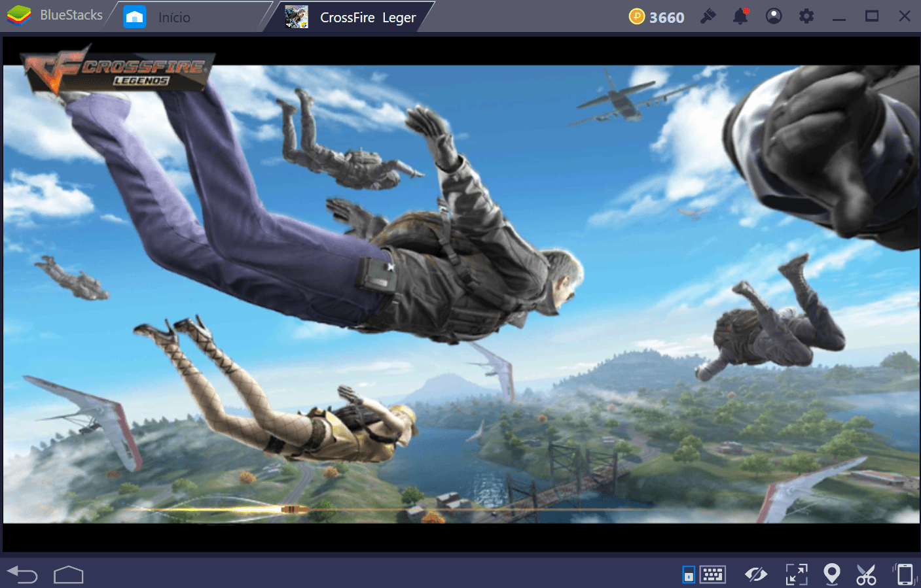Click the shake device phone icon

tap(905, 574)
